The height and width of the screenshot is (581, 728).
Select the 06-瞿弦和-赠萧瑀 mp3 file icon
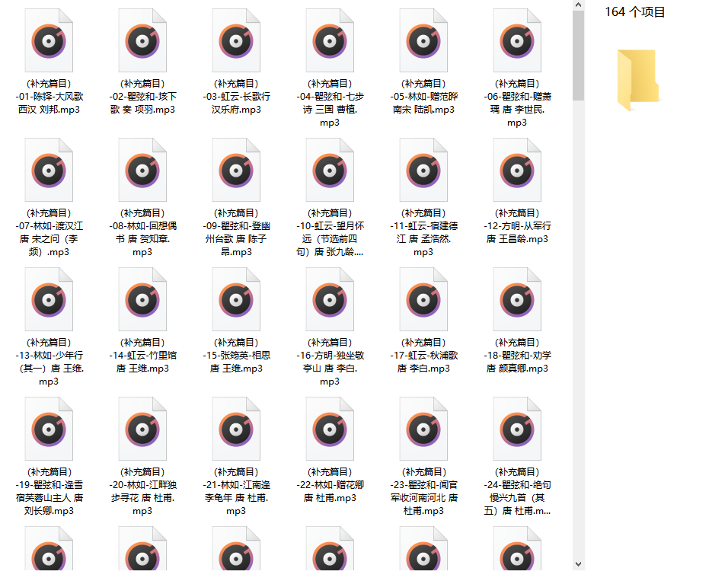(x=517, y=41)
